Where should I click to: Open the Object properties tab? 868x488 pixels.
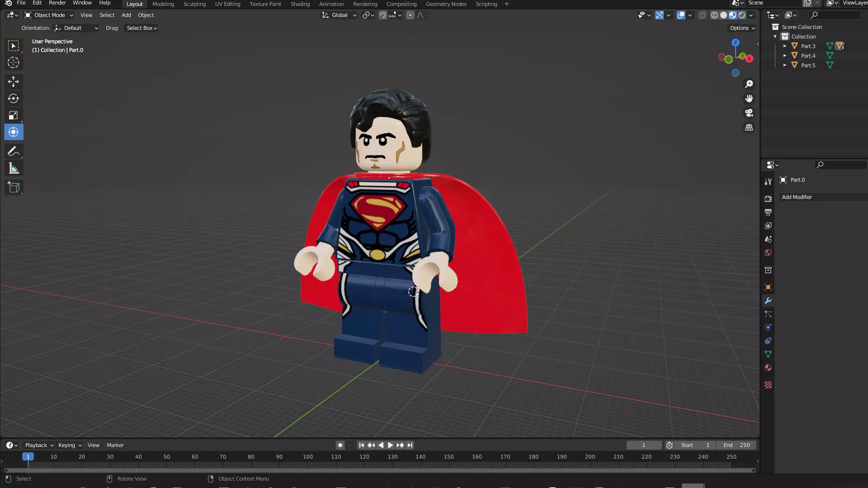[x=768, y=287]
